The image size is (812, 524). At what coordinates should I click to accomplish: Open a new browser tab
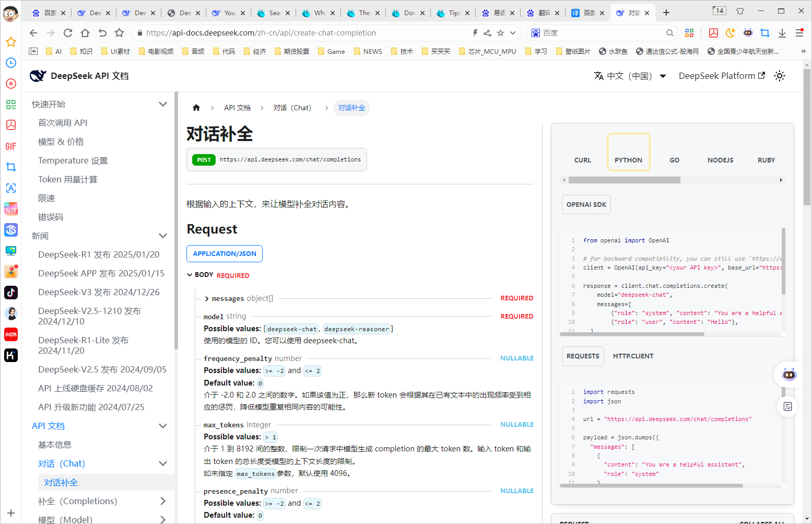[x=666, y=13]
